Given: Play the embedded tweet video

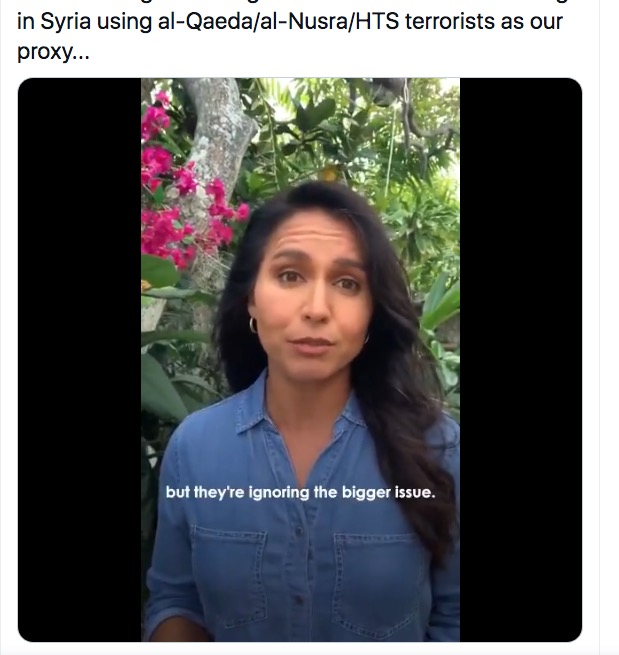Looking at the screenshot, I should tap(300, 360).
